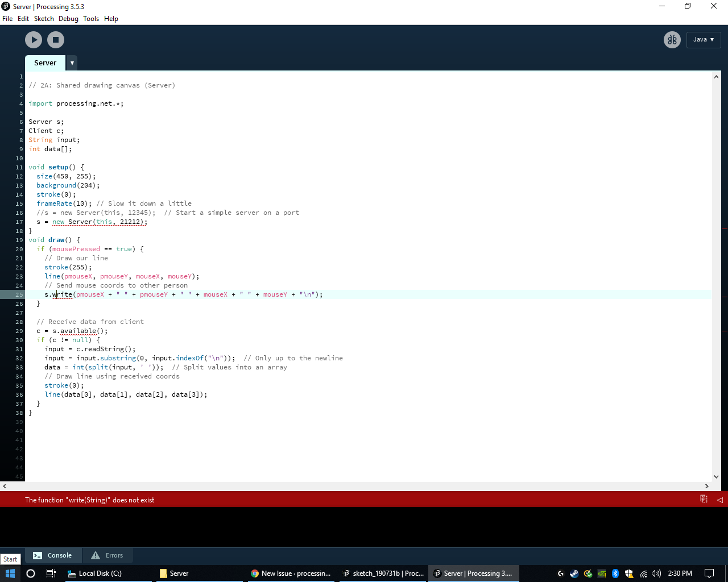Open the Debug menu

click(x=68, y=19)
